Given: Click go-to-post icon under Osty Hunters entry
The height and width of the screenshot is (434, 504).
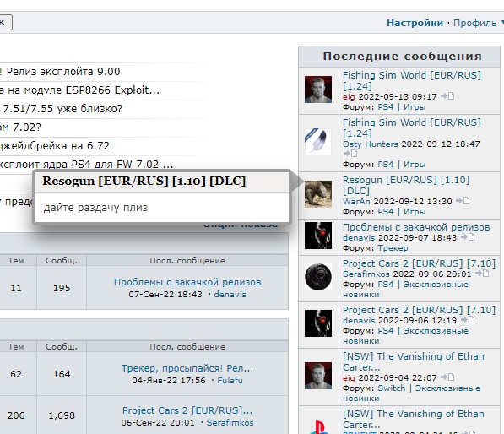Looking at the screenshot, I should 350,154.
